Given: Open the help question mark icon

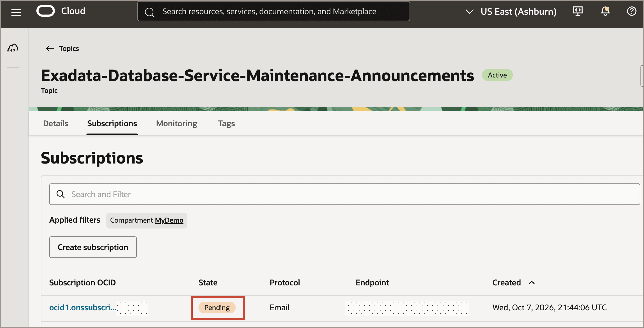Looking at the screenshot, I should coord(632,11).
